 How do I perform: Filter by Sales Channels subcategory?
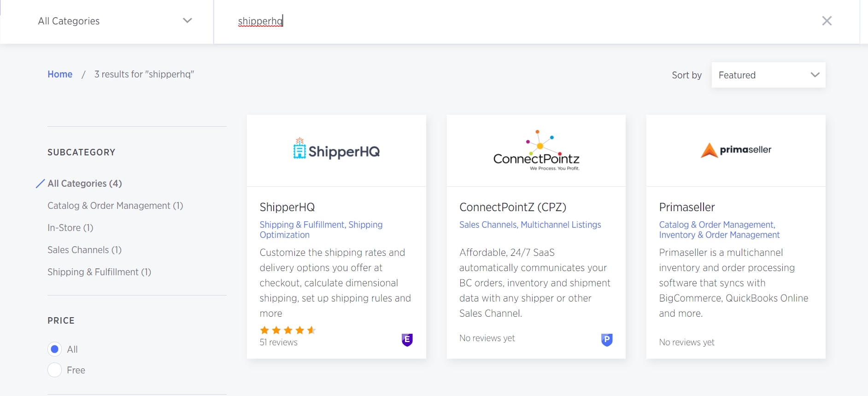[x=84, y=250]
